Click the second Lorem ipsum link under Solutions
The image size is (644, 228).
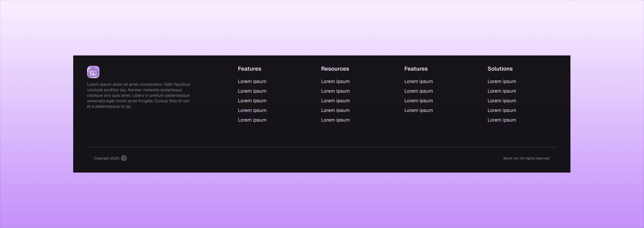(502, 91)
